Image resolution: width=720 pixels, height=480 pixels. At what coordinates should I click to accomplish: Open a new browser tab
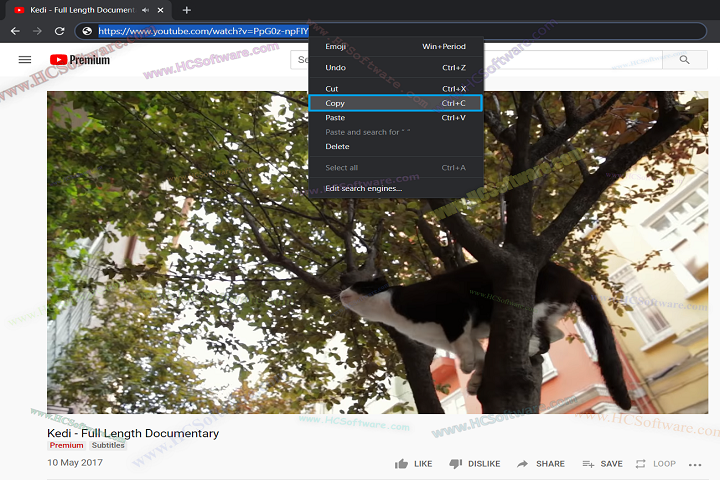pyautogui.click(x=186, y=10)
